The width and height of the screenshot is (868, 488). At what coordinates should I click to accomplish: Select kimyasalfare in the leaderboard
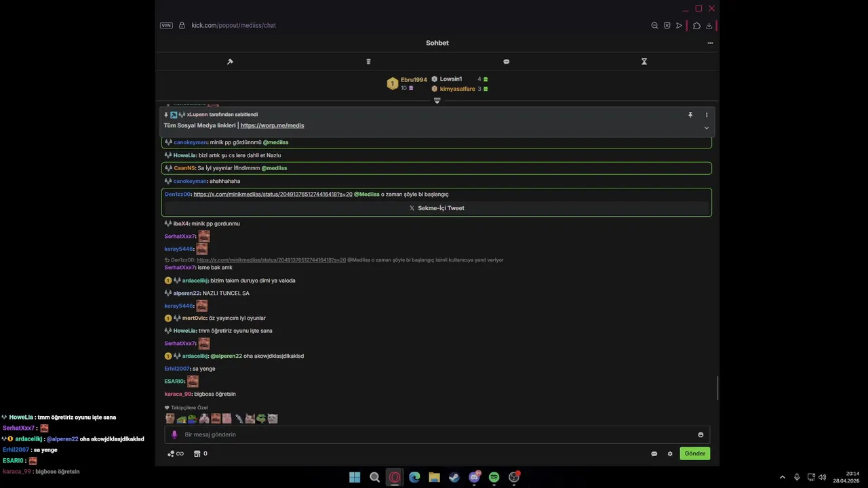click(457, 89)
